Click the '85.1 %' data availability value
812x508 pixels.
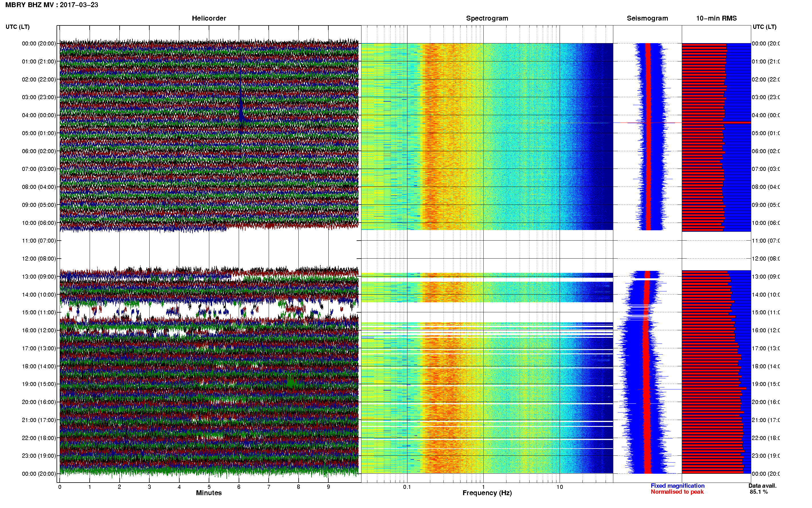click(x=759, y=492)
